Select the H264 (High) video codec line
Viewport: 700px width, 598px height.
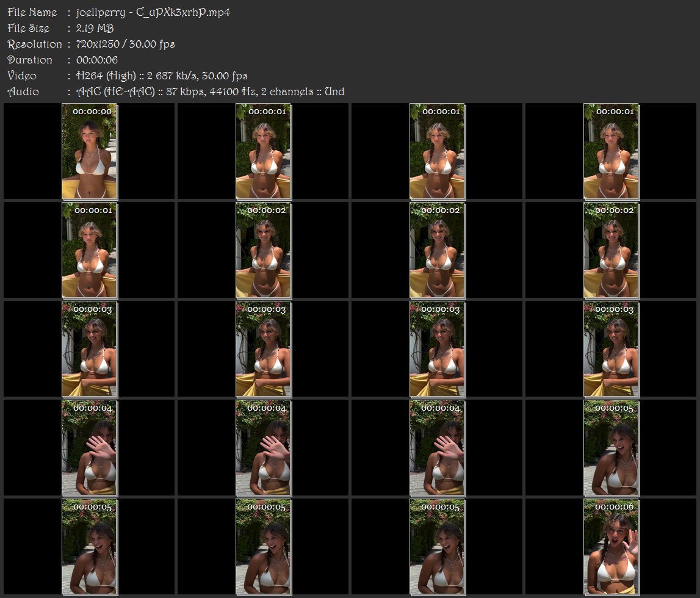tap(162, 76)
